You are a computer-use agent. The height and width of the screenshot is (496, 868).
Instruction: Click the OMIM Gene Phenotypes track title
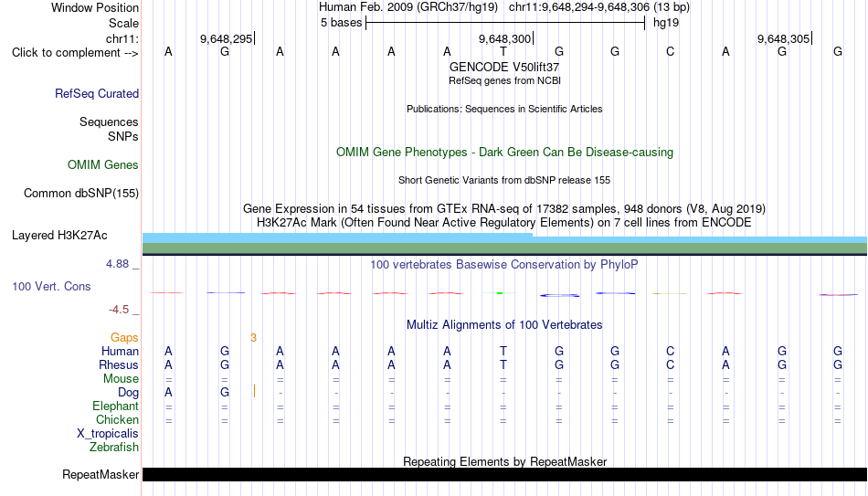[505, 153]
